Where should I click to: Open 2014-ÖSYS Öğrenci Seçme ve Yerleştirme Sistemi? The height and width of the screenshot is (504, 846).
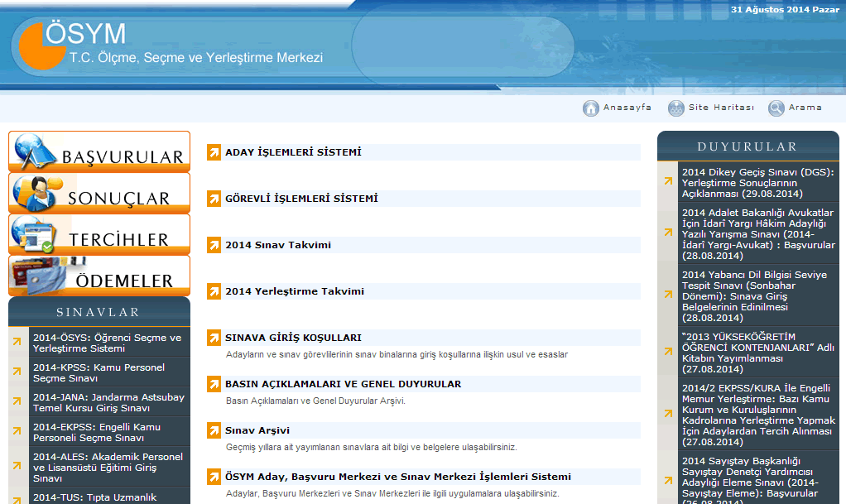(x=108, y=343)
